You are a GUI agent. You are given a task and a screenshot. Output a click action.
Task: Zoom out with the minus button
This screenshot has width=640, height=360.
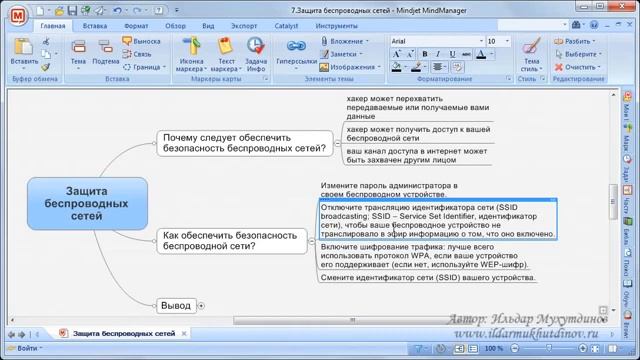pyautogui.click(x=515, y=349)
